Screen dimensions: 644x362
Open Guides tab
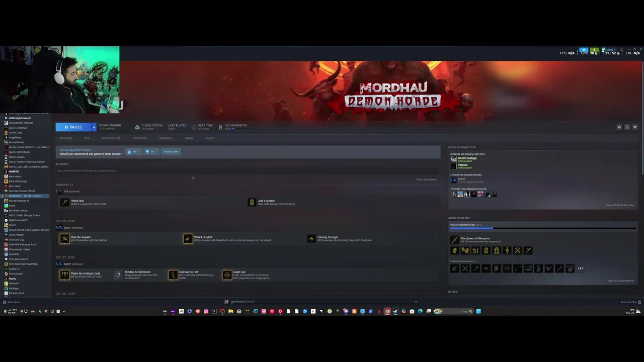pyautogui.click(x=189, y=138)
